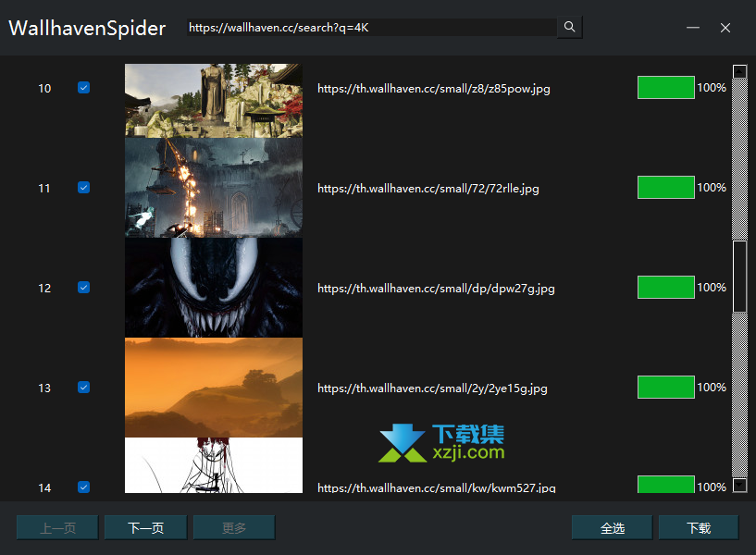The height and width of the screenshot is (555, 756).
Task: Minimize the WallhavenSpider window
Action: click(x=693, y=28)
